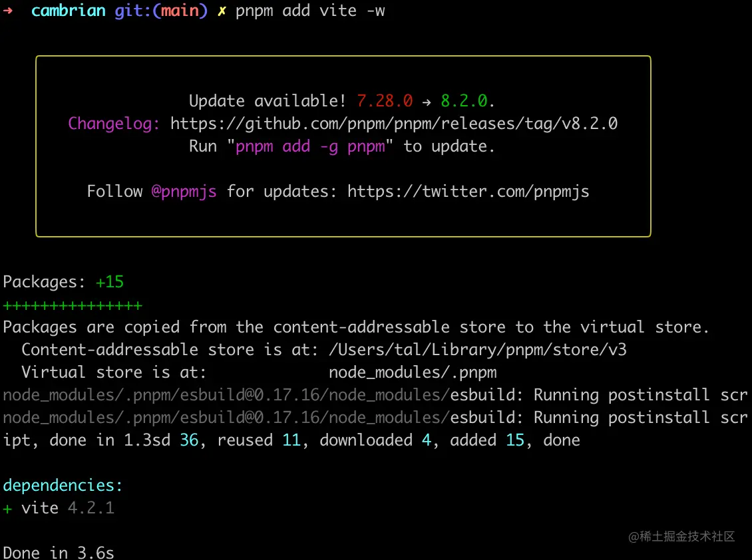Click the green plus-sign progress bar

73,305
